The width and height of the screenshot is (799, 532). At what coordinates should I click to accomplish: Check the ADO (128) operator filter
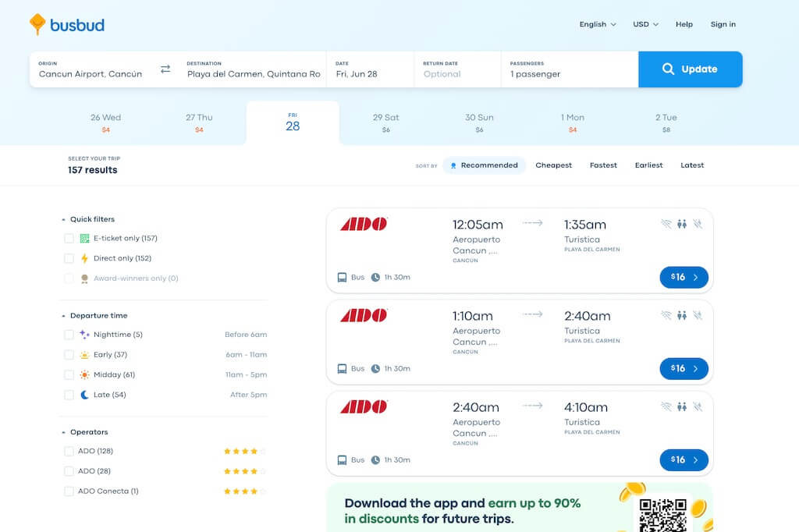(69, 451)
